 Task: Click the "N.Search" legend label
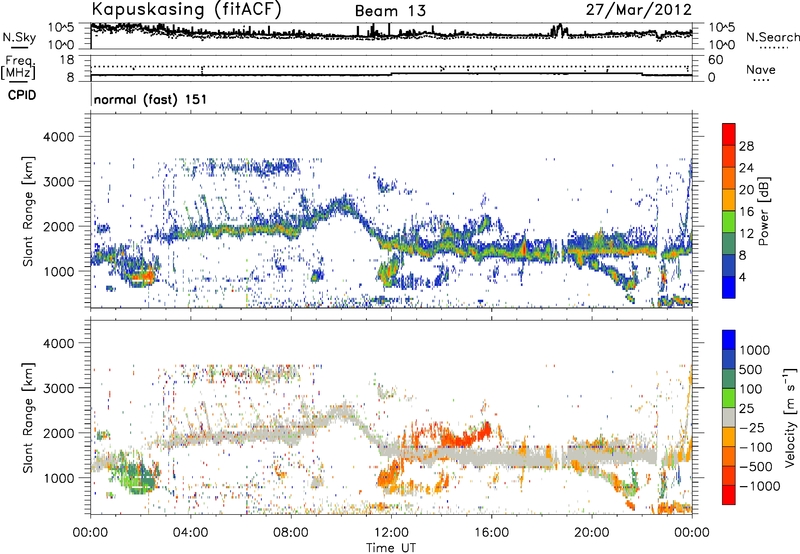pyautogui.click(x=772, y=37)
